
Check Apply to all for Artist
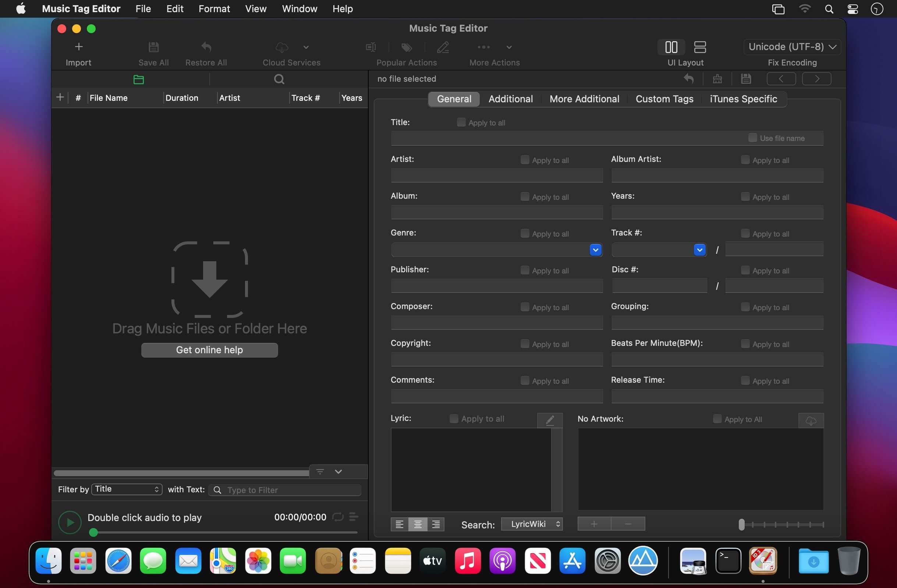(x=525, y=160)
